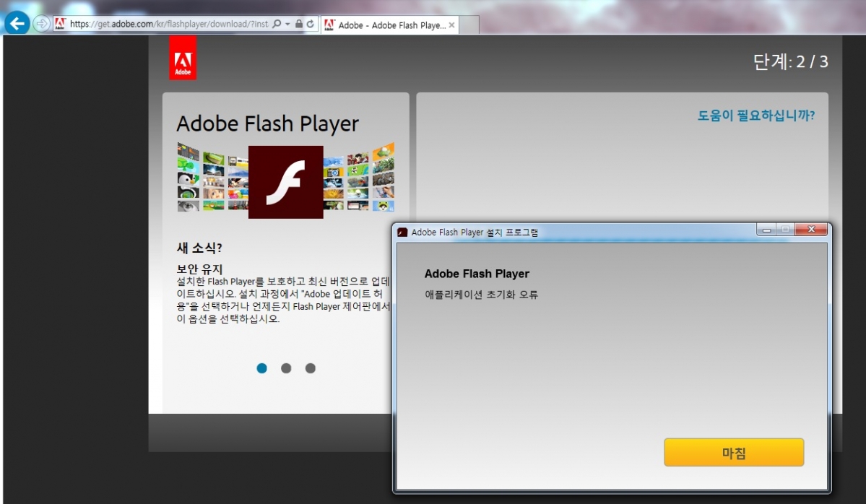Refresh the page with the reload icon
Screen dimensions: 866x504
pos(311,24)
